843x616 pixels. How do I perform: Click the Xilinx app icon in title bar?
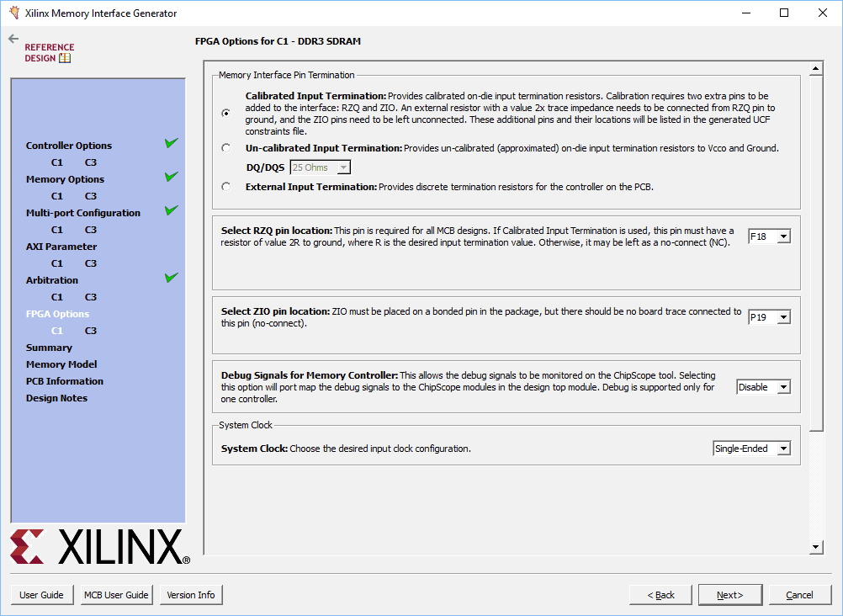[x=13, y=13]
